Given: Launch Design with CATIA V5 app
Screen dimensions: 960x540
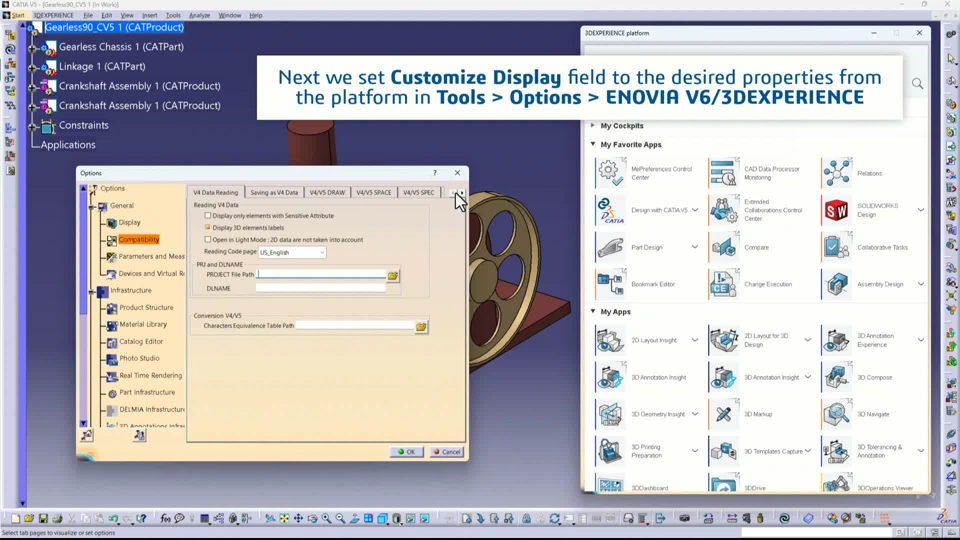Looking at the screenshot, I should pos(610,210).
